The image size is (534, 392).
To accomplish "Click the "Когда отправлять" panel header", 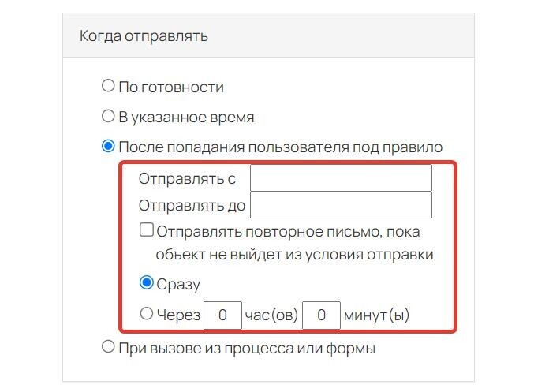I will coord(268,35).
